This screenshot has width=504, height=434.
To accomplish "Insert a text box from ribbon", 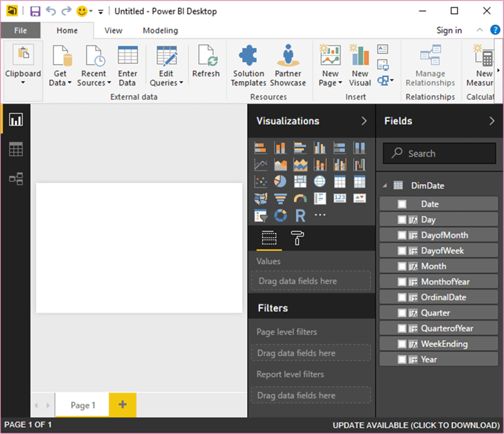I will tap(382, 49).
